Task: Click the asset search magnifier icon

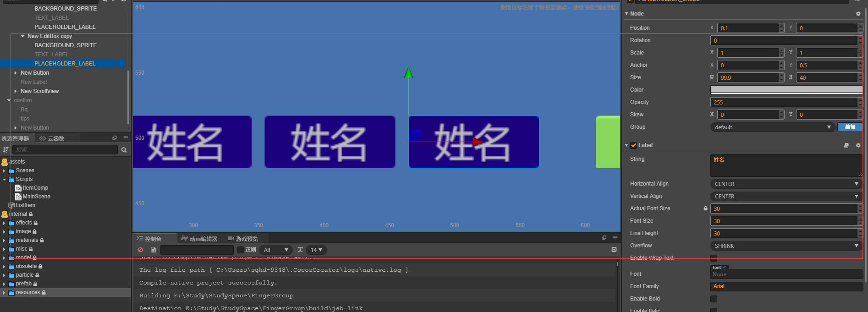Action: (124, 150)
